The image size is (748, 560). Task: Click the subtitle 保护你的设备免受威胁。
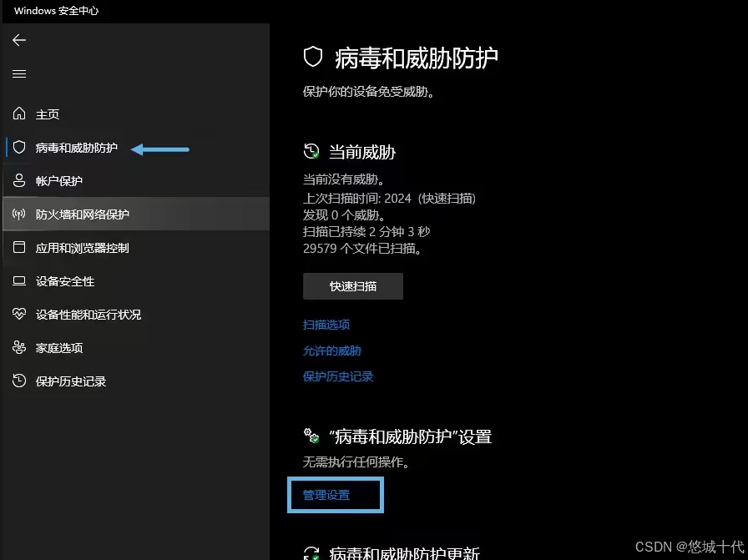tap(369, 92)
